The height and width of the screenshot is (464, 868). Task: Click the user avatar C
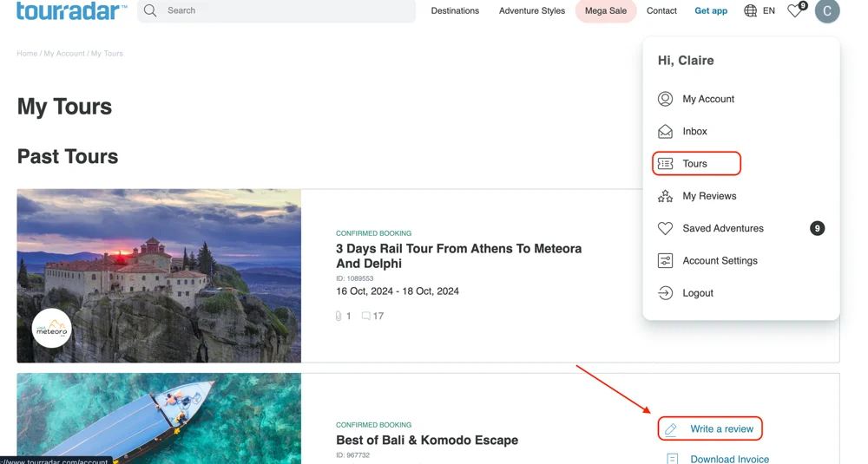pos(827,10)
